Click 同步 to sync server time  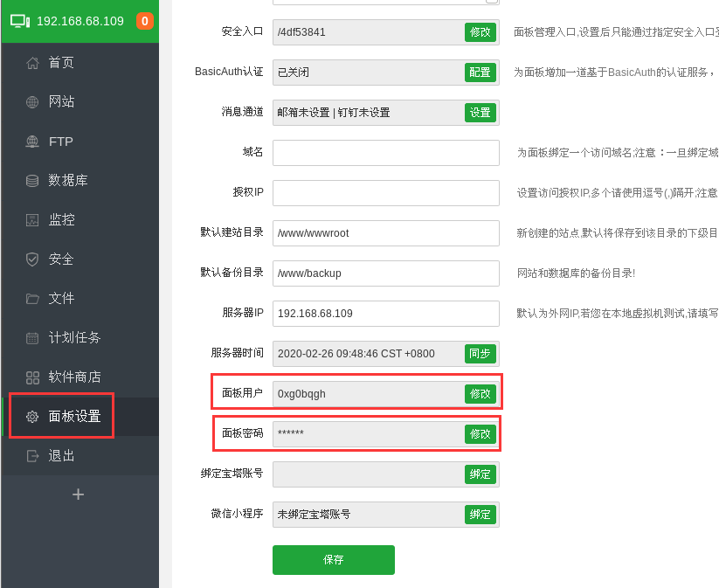point(480,353)
